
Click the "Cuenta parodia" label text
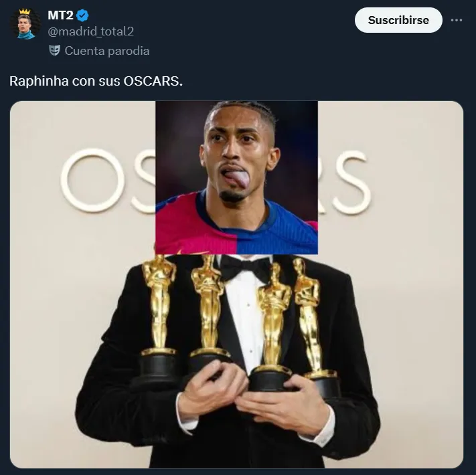(x=107, y=51)
